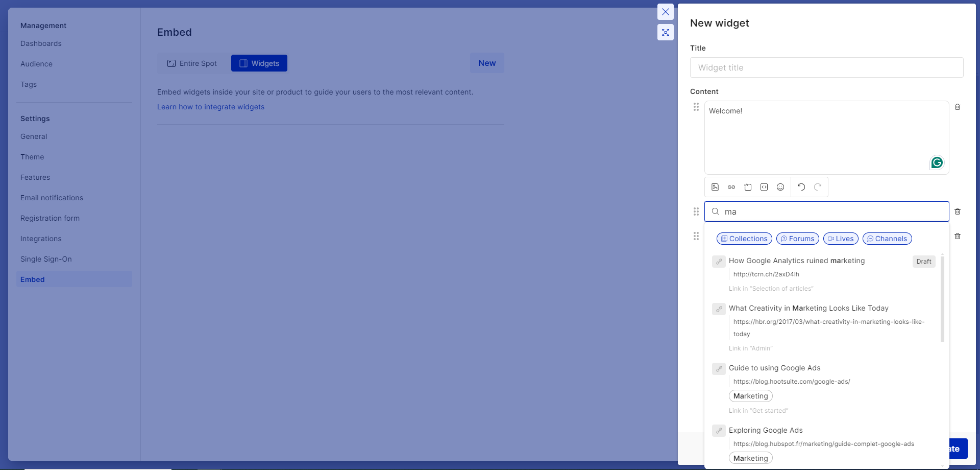Screen dimensions: 980x470
Task: Toggle the Channels filter chip
Action: coord(887,239)
